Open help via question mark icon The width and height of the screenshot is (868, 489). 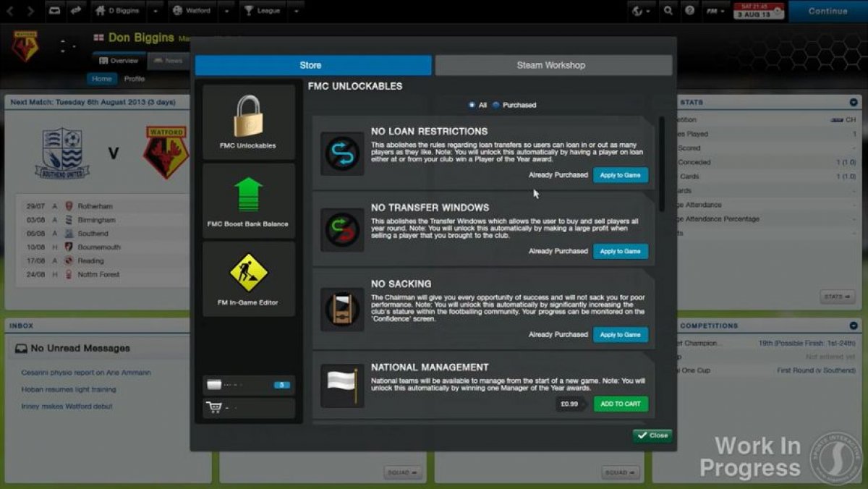[690, 11]
